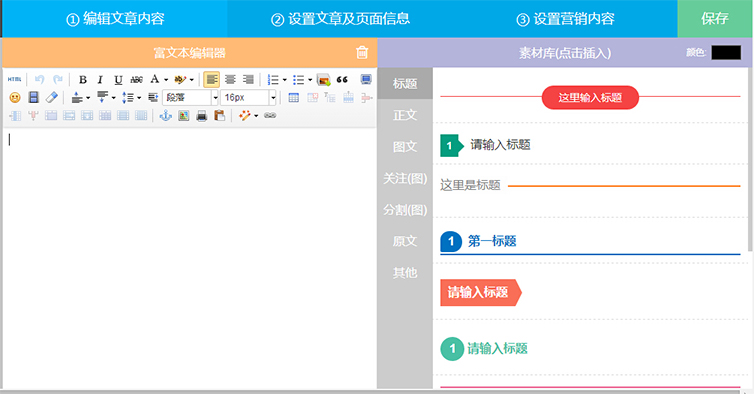The width and height of the screenshot is (754, 394).
Task: Open the 段落 paragraph format dropdown
Action: tap(190, 98)
